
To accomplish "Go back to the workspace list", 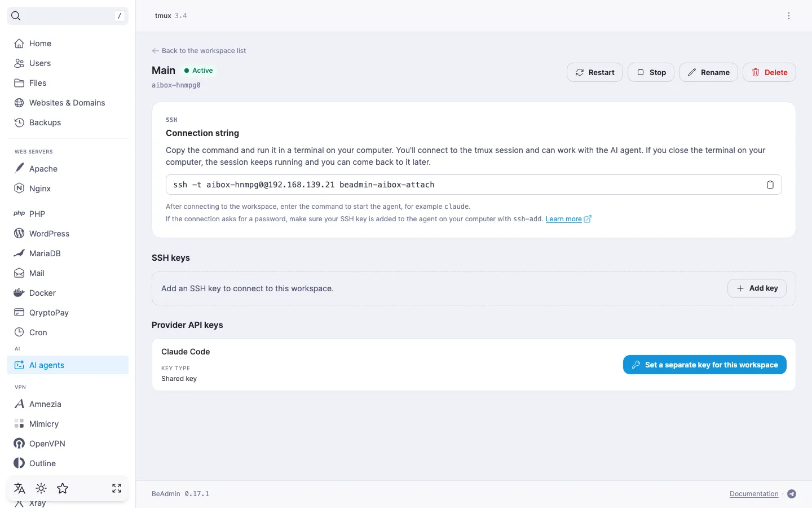I will (x=199, y=51).
